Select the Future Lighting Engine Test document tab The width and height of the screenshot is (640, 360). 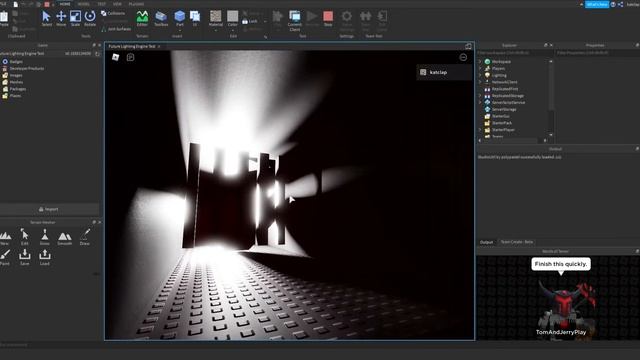pyautogui.click(x=132, y=47)
